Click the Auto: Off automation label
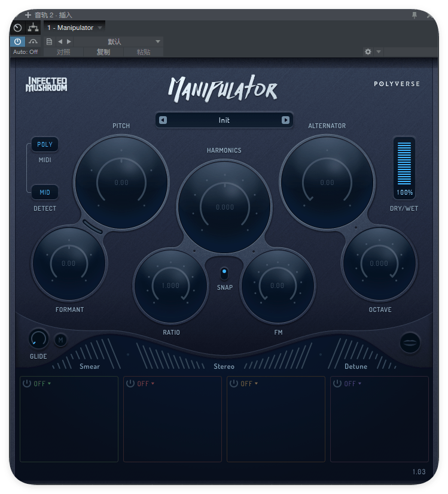Viewport: 448px width, 494px height. [x=26, y=52]
